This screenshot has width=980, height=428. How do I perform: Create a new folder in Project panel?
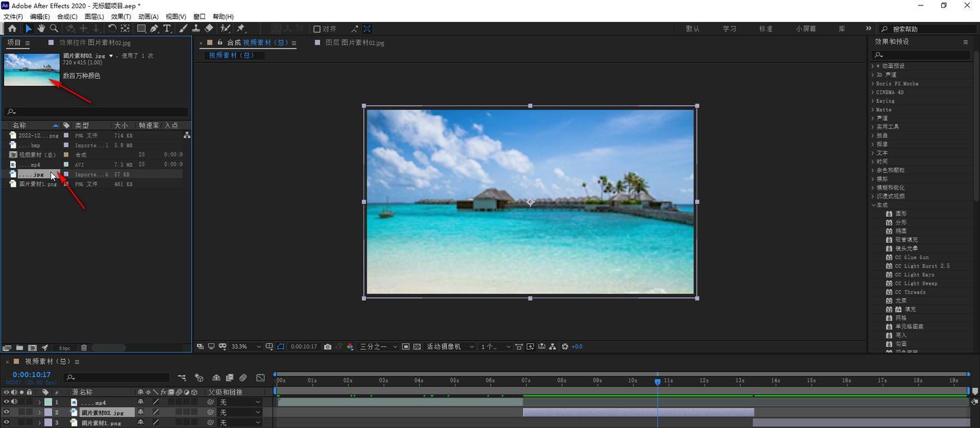[x=20, y=348]
